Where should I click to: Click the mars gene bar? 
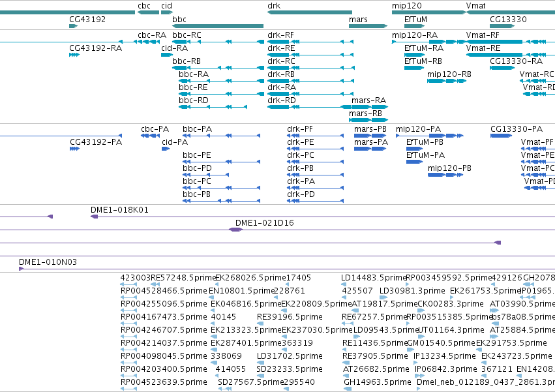(x=368, y=26)
